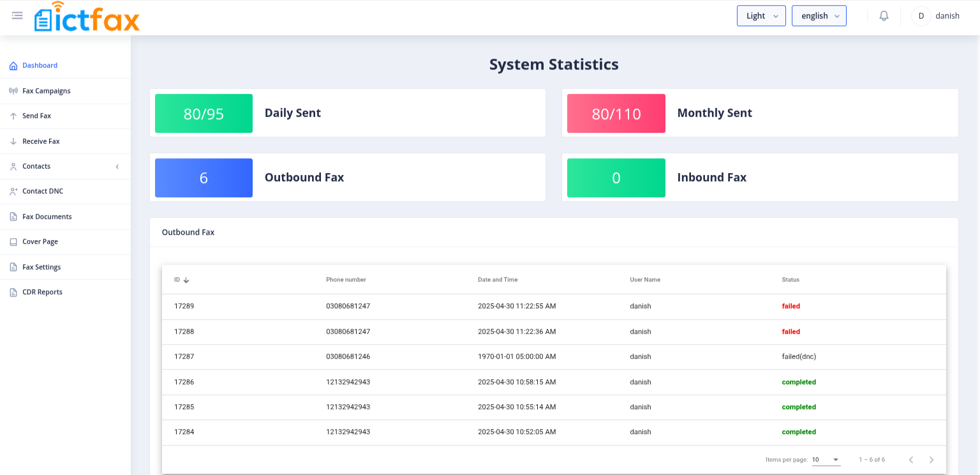Click ID 17284 cell
This screenshot has width=980, height=475.
click(184, 432)
